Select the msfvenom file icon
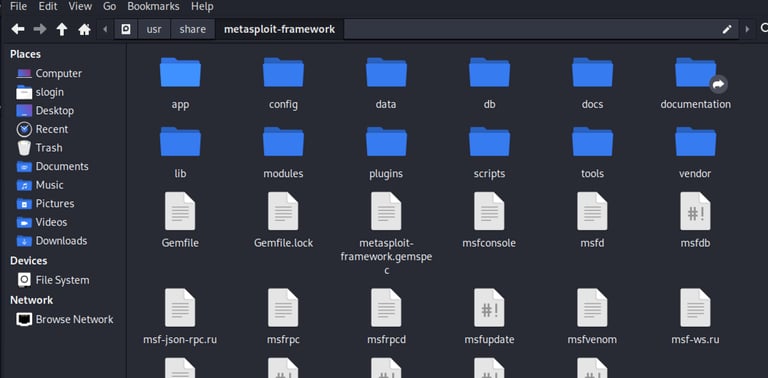 coord(592,308)
